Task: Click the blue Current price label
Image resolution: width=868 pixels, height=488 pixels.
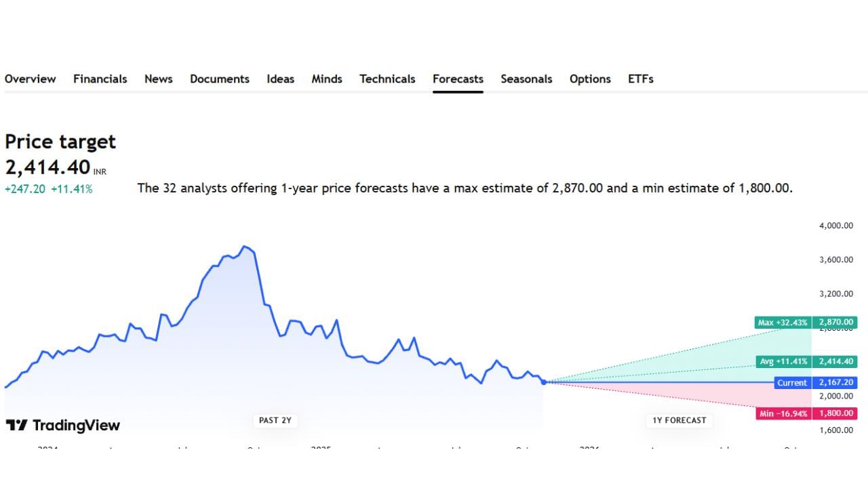Action: pyautogui.click(x=791, y=383)
